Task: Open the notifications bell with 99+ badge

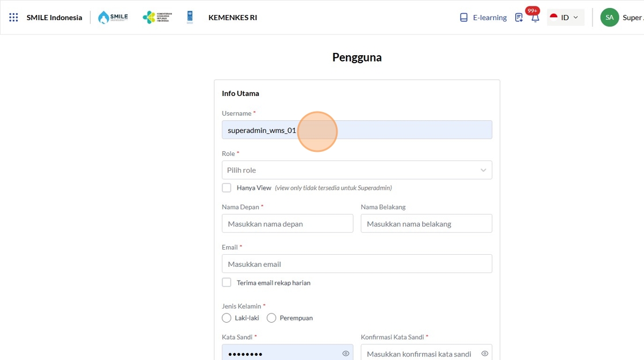Action: [x=535, y=18]
